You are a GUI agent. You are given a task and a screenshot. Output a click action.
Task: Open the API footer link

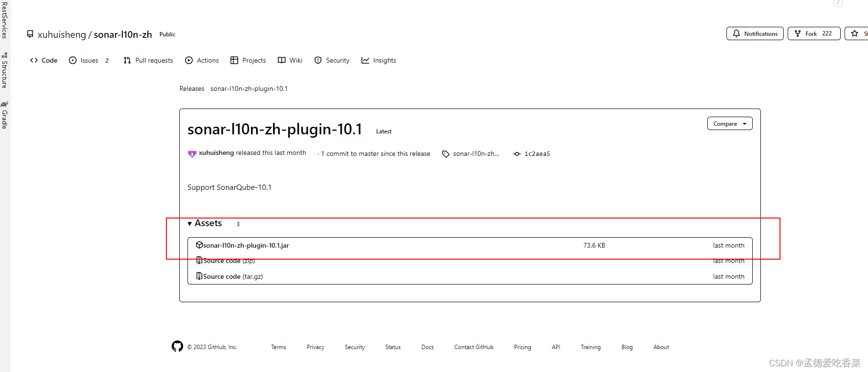coord(556,347)
